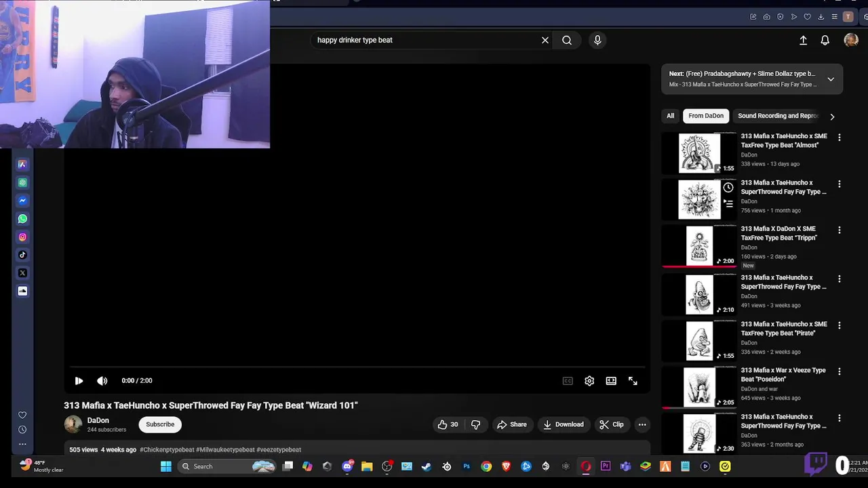Open Google Chrome from the taskbar
The height and width of the screenshot is (488, 868).
coord(486,466)
